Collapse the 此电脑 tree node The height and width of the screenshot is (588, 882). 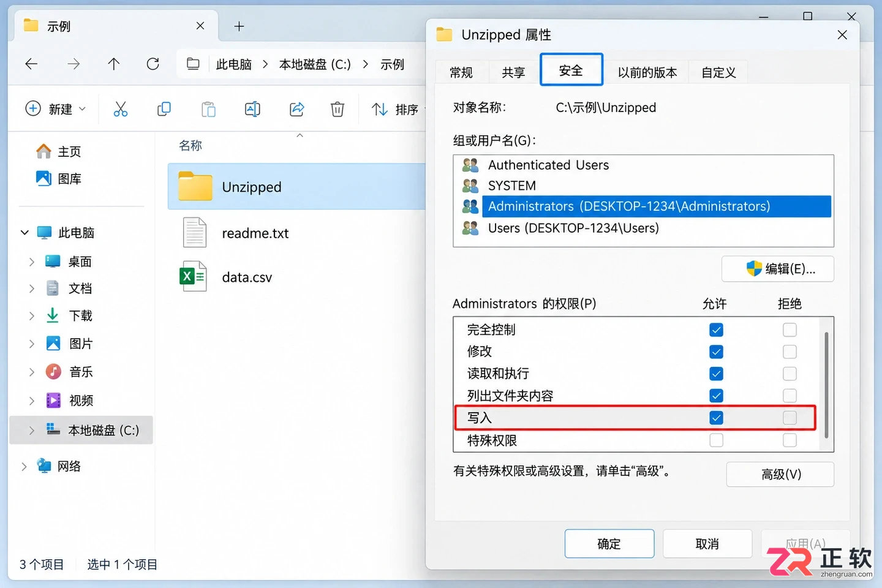24,232
